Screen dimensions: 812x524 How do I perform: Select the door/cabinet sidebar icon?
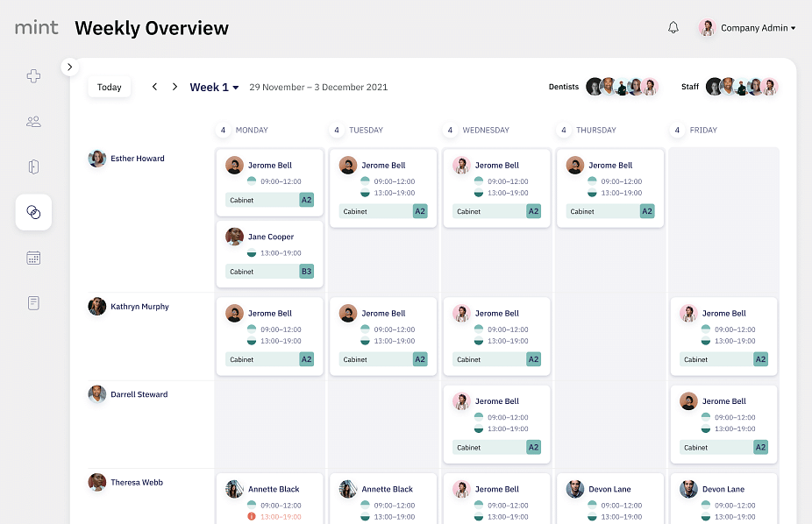click(x=33, y=166)
